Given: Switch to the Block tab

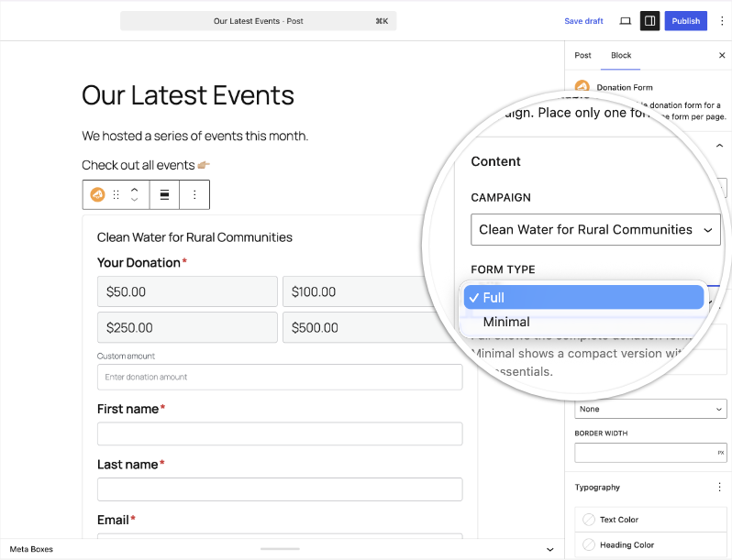Looking at the screenshot, I should 621,55.
